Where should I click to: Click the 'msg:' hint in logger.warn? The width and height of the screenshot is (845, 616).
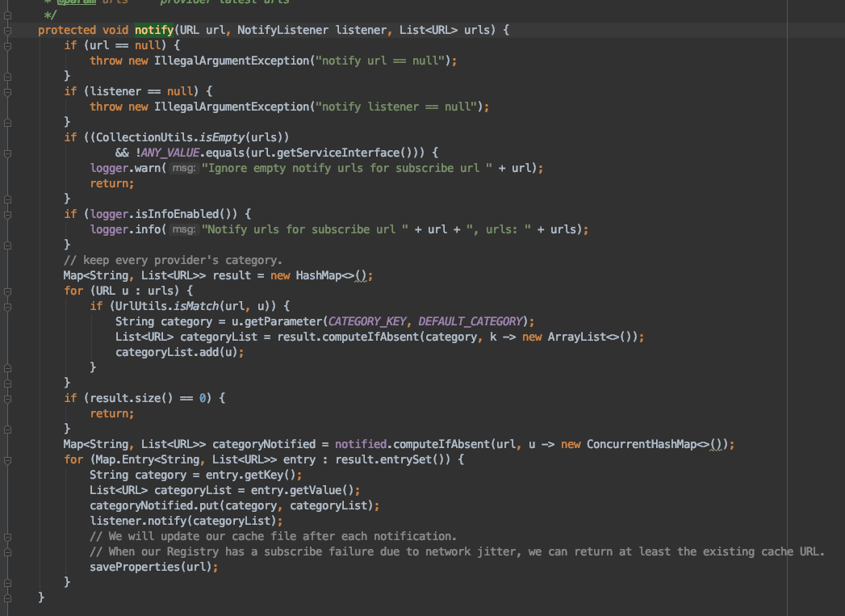[183, 168]
